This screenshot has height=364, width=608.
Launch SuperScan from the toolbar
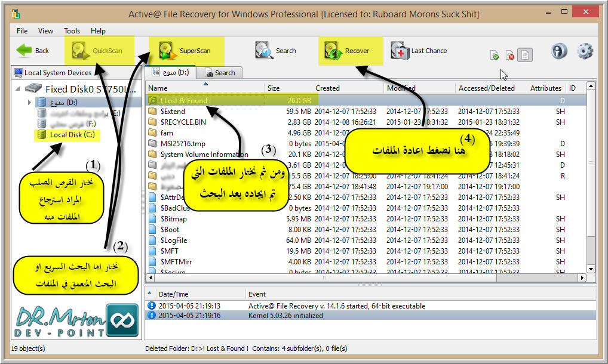[185, 51]
